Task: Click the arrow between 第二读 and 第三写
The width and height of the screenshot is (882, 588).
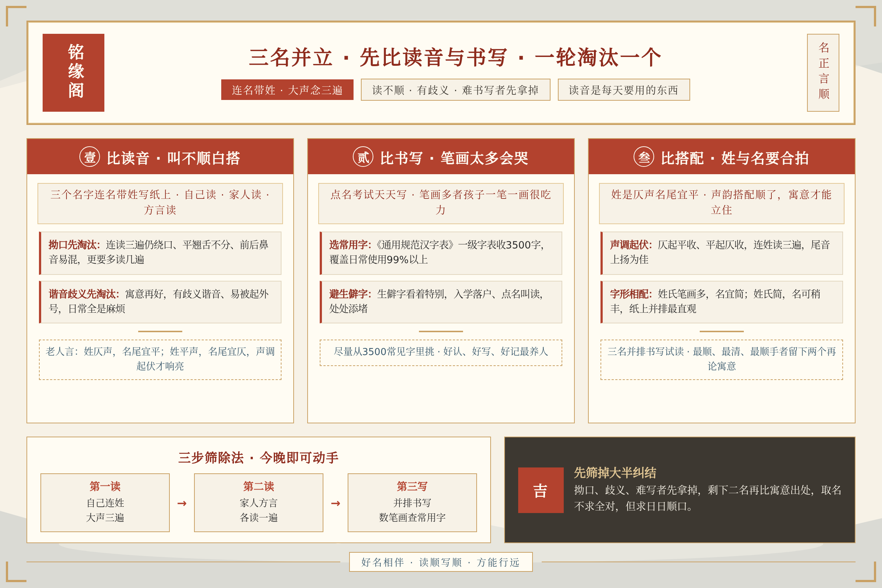Action: tap(336, 503)
